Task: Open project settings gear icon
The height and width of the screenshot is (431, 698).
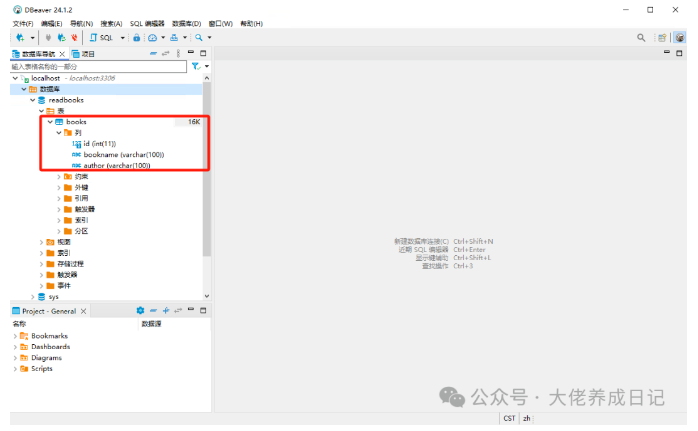Action: [140, 310]
